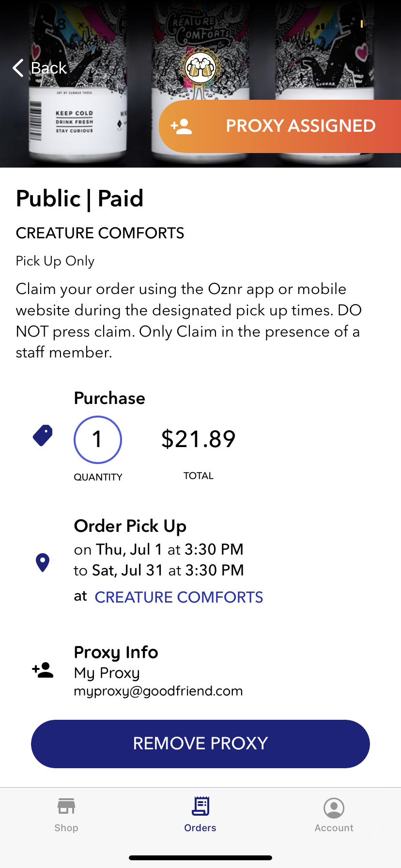Tap the Account profile icon
Screen dimensions: 401x868
point(334,808)
